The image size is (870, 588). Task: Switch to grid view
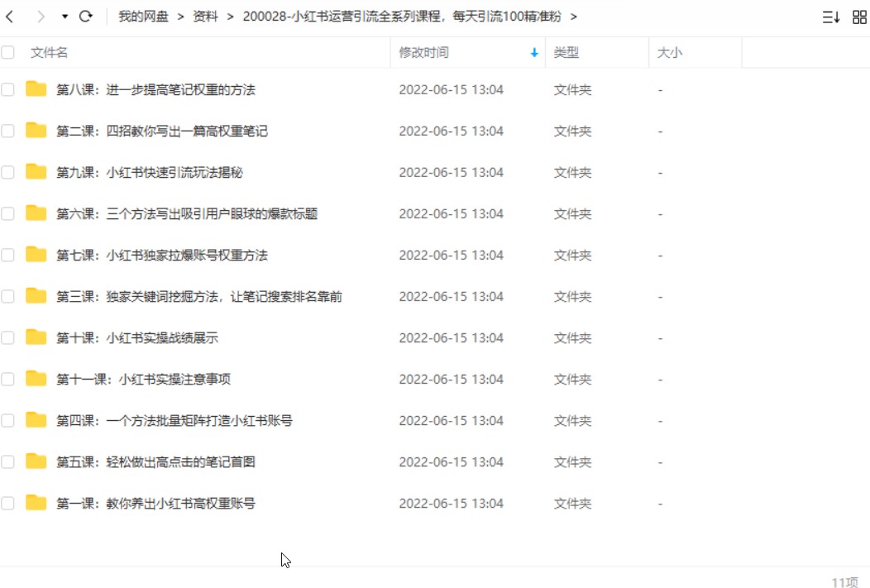859,17
